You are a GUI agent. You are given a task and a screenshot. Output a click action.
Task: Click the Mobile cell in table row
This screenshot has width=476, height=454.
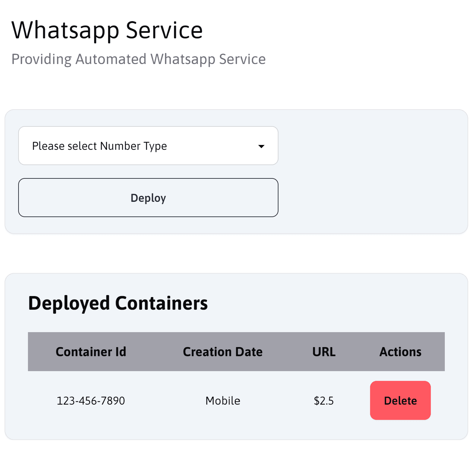pos(223,401)
